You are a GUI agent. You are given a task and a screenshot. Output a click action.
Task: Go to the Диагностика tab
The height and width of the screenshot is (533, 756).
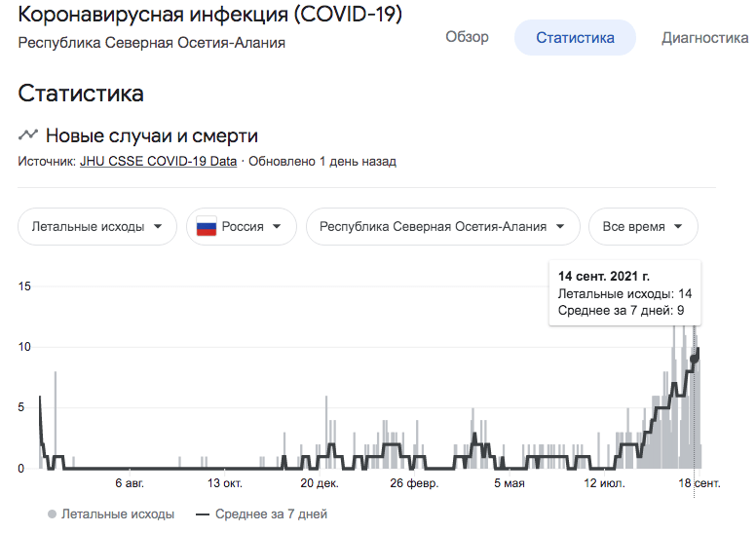(704, 38)
